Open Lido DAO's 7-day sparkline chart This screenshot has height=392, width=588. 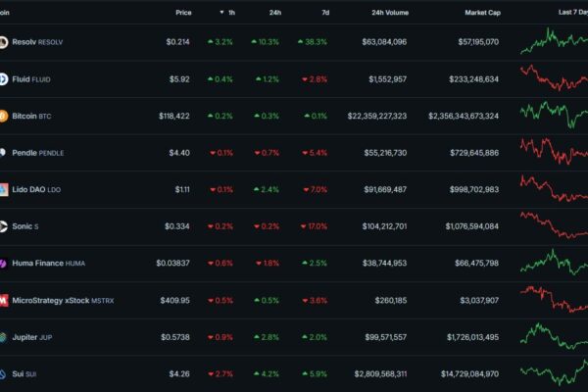[x=554, y=188]
